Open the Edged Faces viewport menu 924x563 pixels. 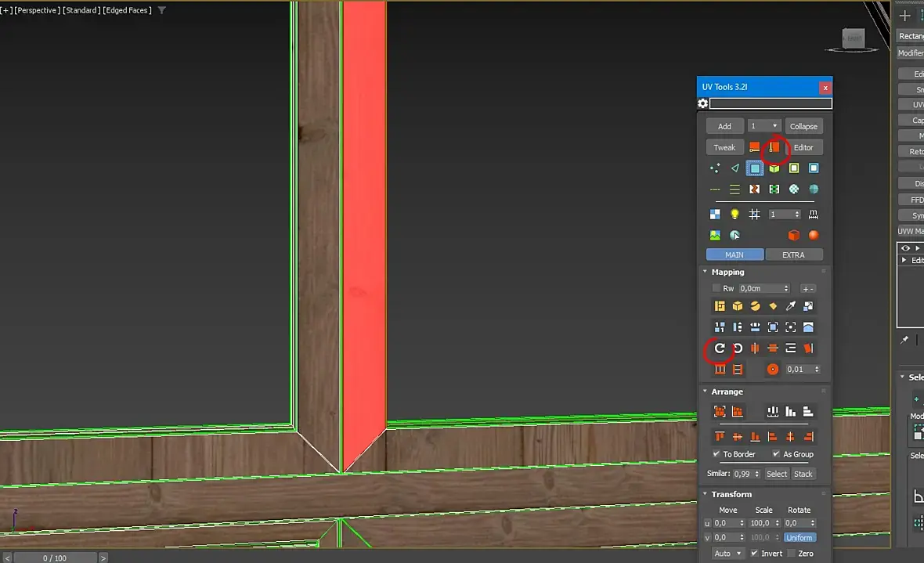(128, 10)
